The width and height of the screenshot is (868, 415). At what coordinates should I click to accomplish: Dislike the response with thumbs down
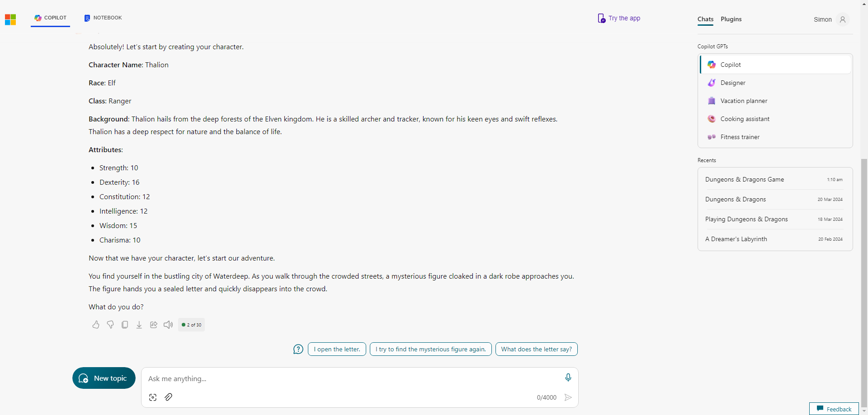pos(110,325)
